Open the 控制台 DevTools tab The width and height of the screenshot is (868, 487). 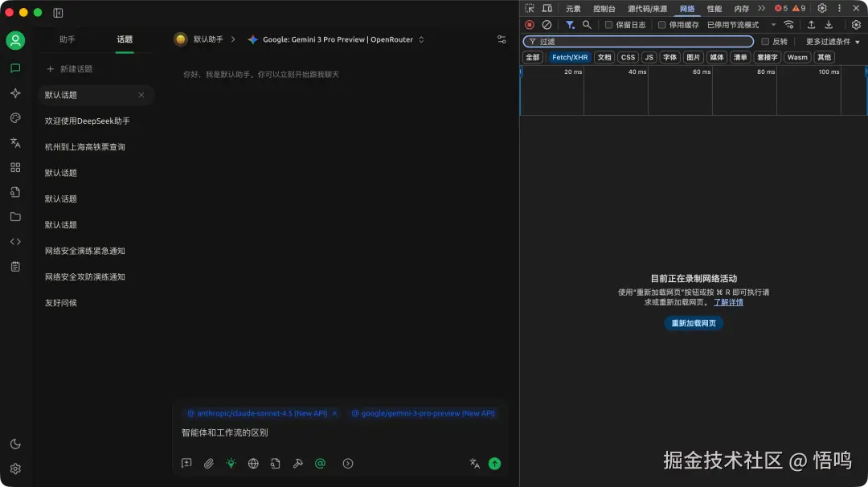[x=604, y=8]
